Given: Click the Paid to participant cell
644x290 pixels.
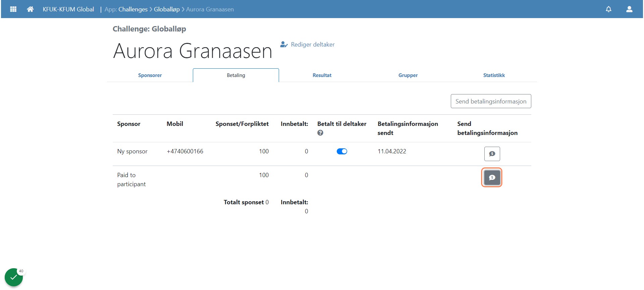Looking at the screenshot, I should point(131,179).
